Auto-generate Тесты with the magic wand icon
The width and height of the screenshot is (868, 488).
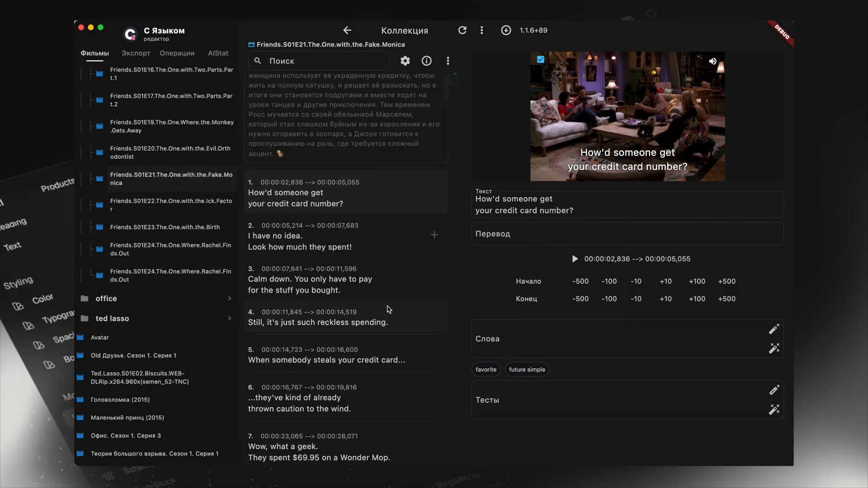774,409
